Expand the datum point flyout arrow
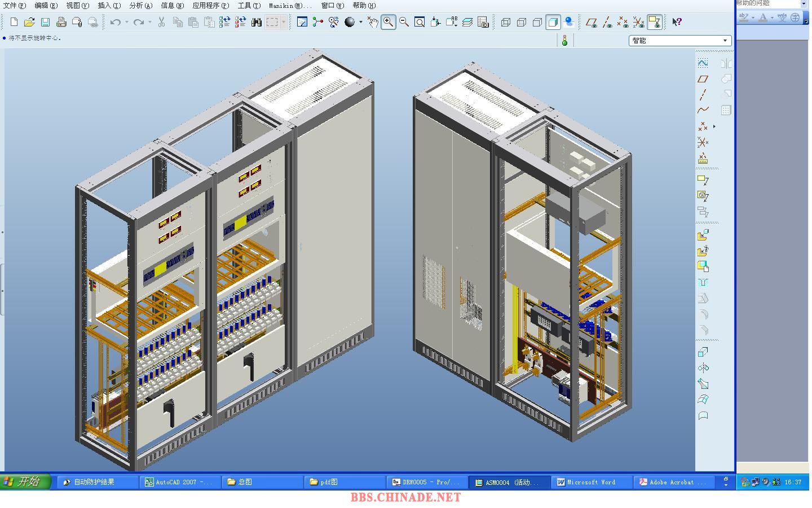The width and height of the screenshot is (812, 508). coord(714,126)
